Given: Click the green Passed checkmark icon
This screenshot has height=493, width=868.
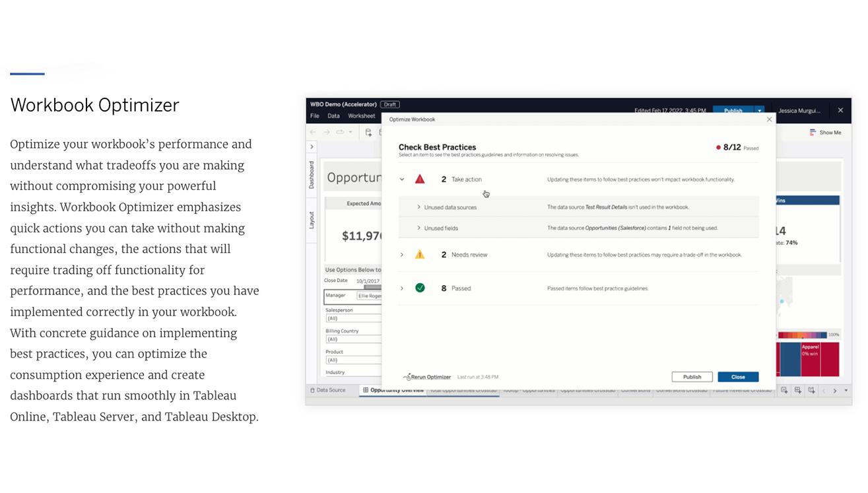Looking at the screenshot, I should coord(420,286).
